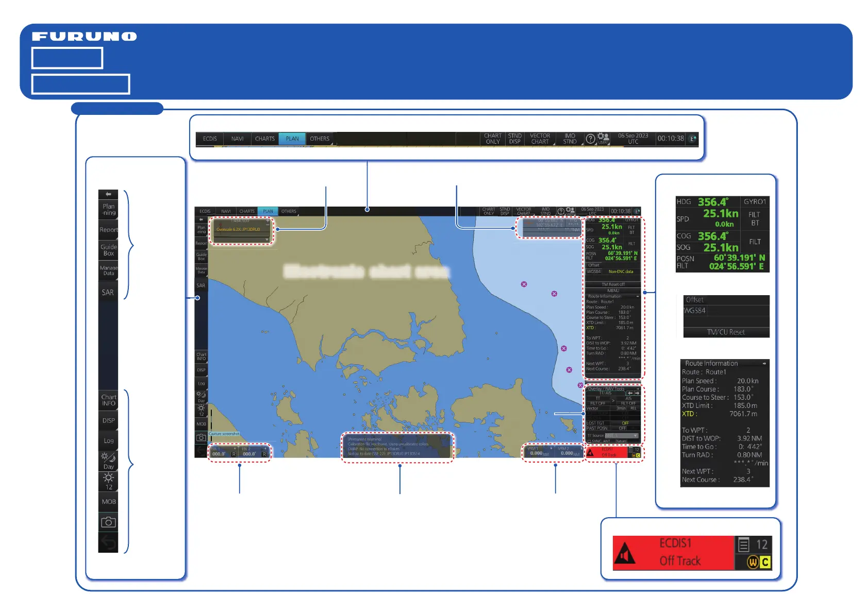Open the alert list icon beside 12
This screenshot has height=613, width=868.
(x=743, y=544)
